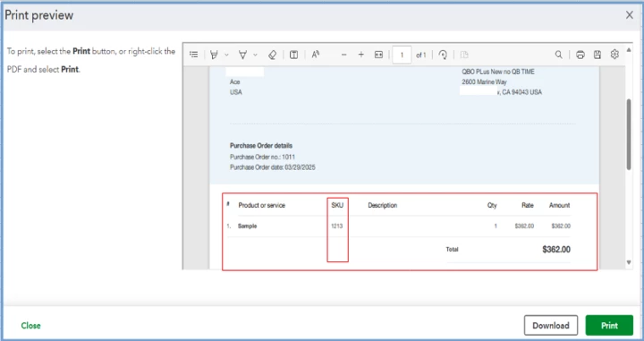Image resolution: width=644 pixels, height=341 pixels.
Task: Zoom out with the minus icon
Action: (344, 55)
